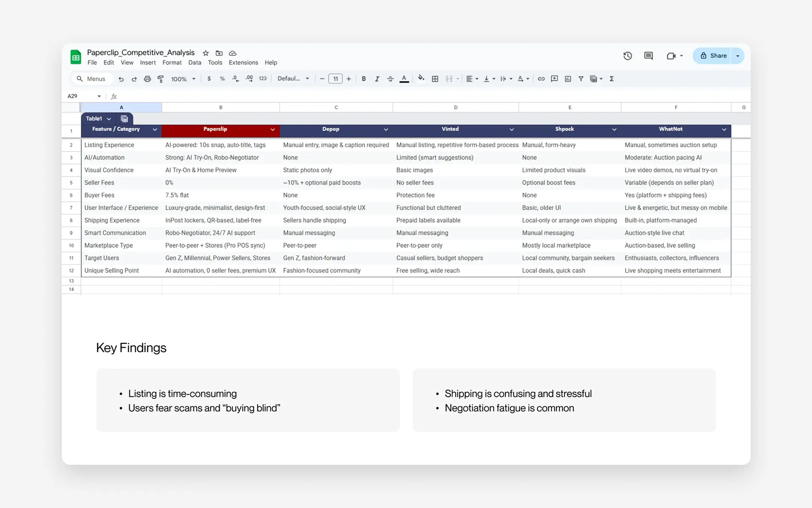
Task: Open the Edit menu
Action: pos(109,63)
